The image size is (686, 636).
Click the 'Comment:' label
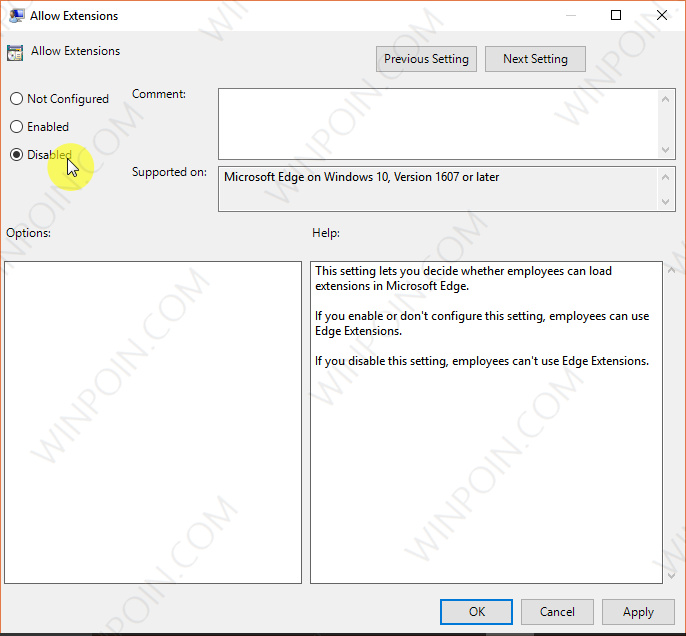click(x=159, y=94)
